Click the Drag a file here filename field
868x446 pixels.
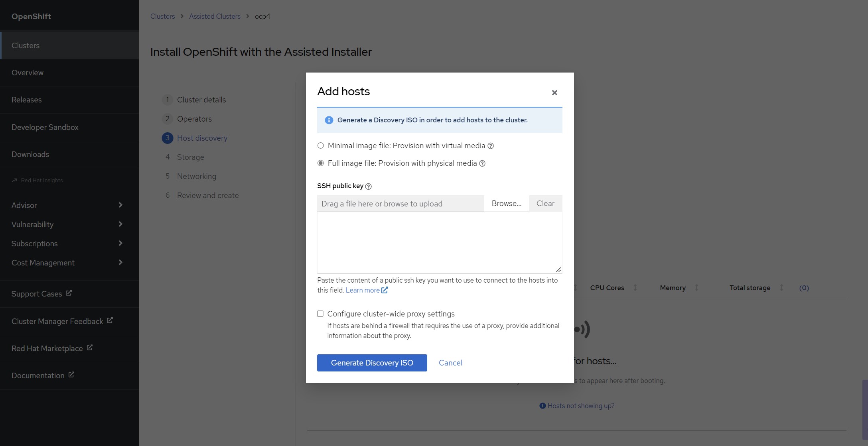400,203
